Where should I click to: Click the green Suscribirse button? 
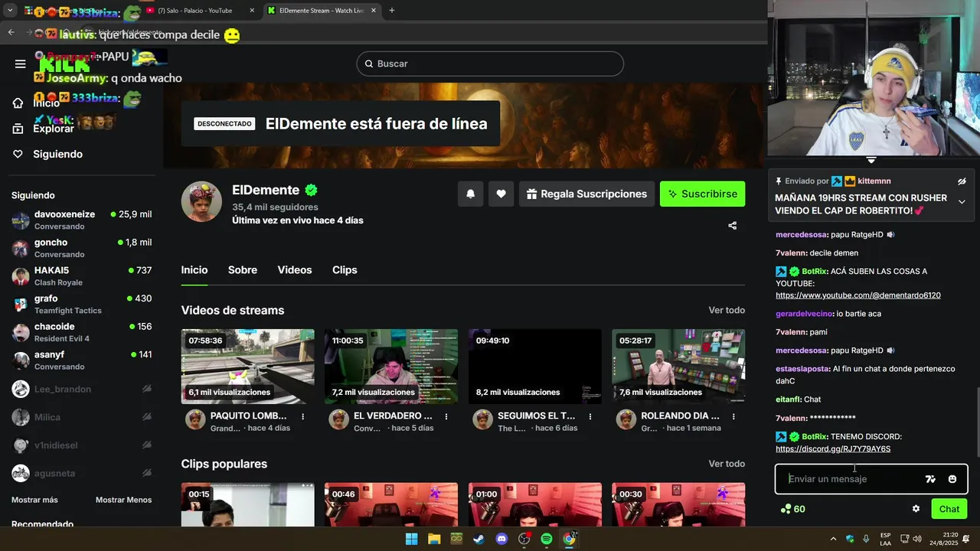[x=702, y=194]
